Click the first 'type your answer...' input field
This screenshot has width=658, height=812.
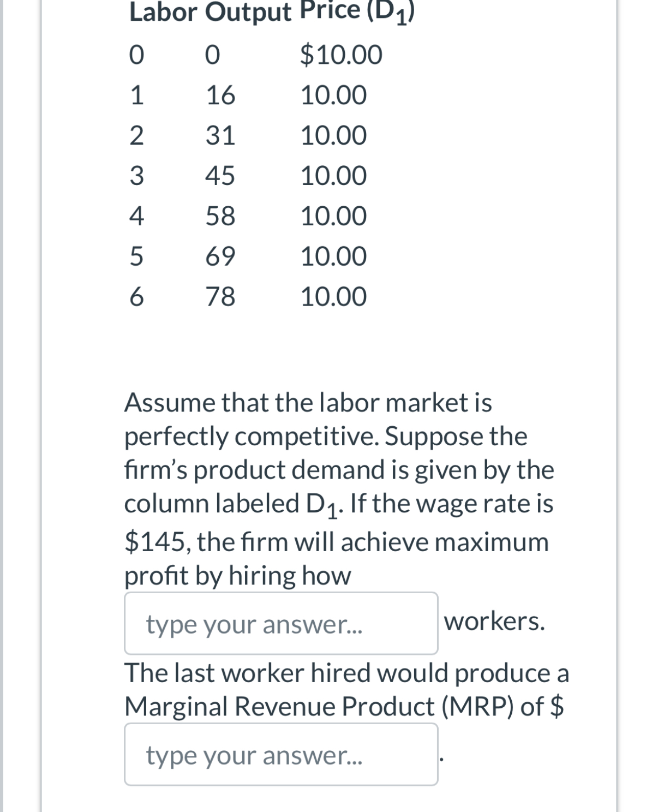point(281,624)
